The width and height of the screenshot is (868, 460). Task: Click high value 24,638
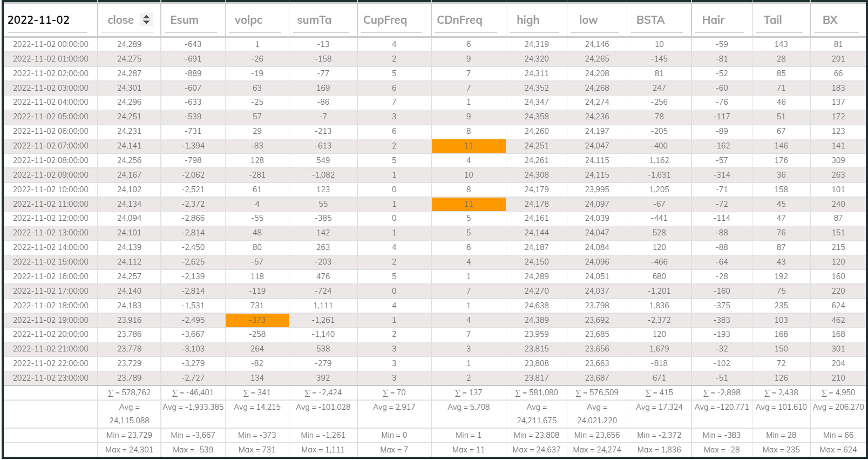(x=537, y=306)
